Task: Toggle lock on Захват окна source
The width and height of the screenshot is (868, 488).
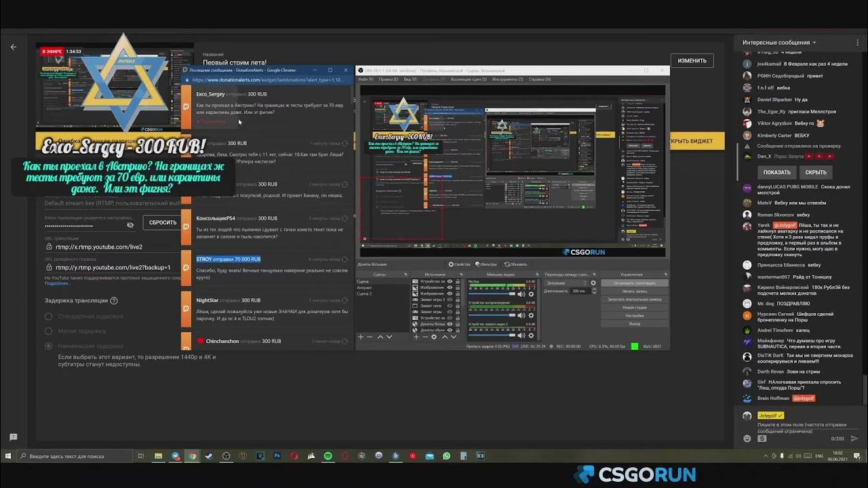Action: [458, 306]
